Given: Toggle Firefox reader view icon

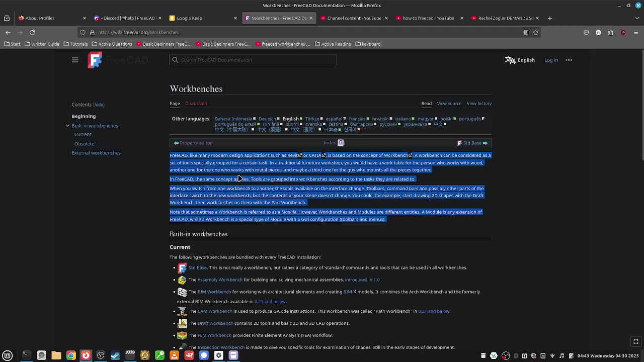Looking at the screenshot, I should click(526, 32).
